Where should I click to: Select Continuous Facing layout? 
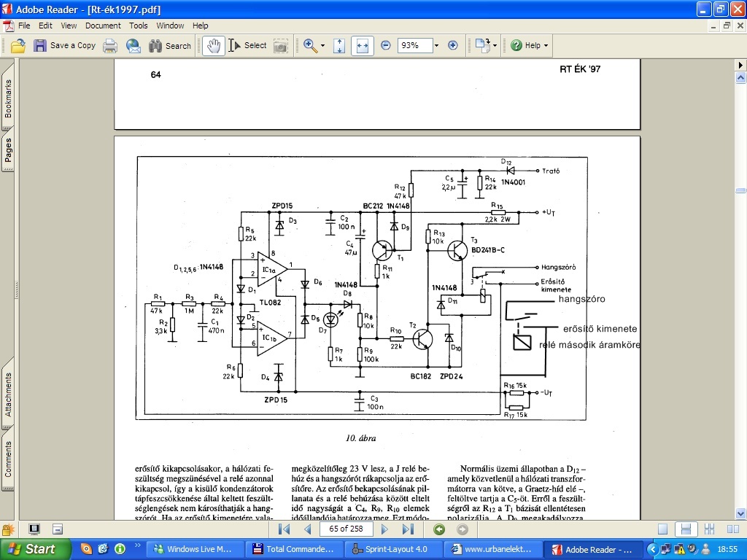[709, 529]
